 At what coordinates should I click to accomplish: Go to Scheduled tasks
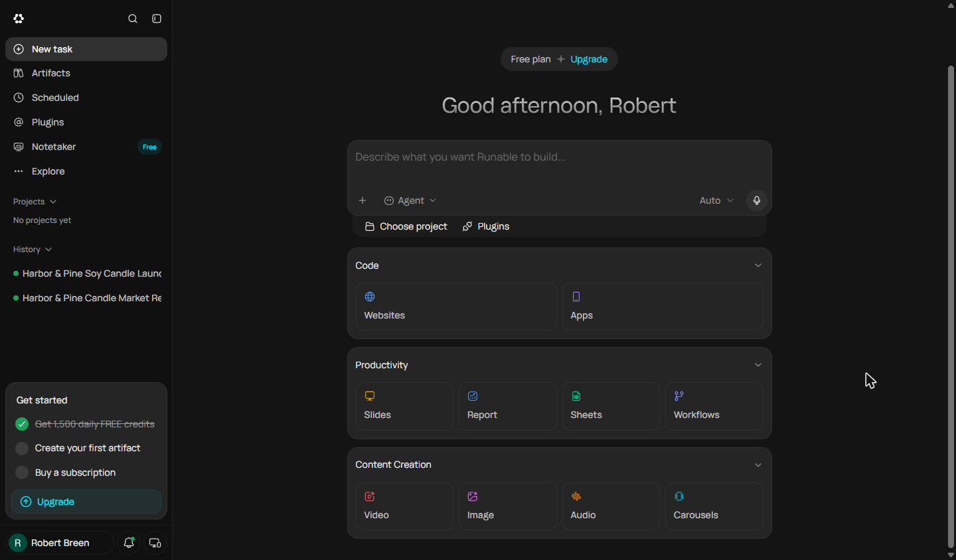86,98
